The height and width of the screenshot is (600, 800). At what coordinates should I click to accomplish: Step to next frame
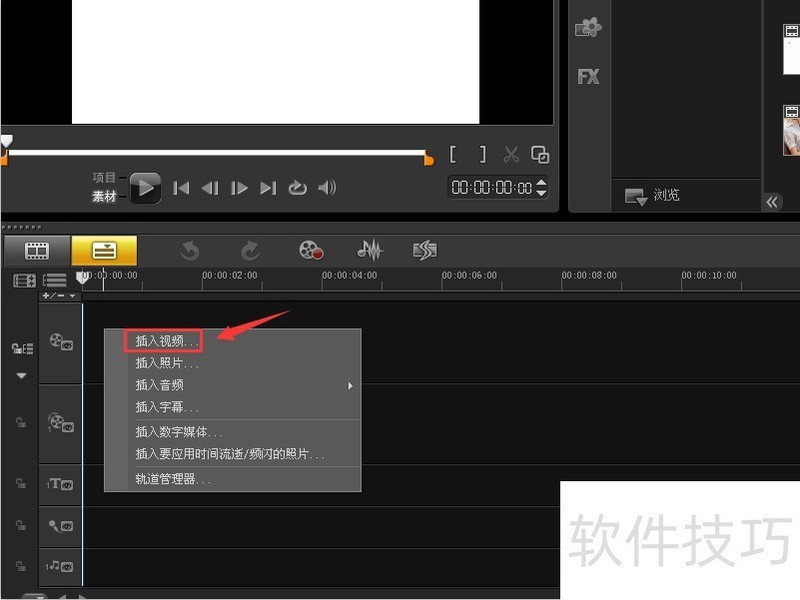click(239, 188)
